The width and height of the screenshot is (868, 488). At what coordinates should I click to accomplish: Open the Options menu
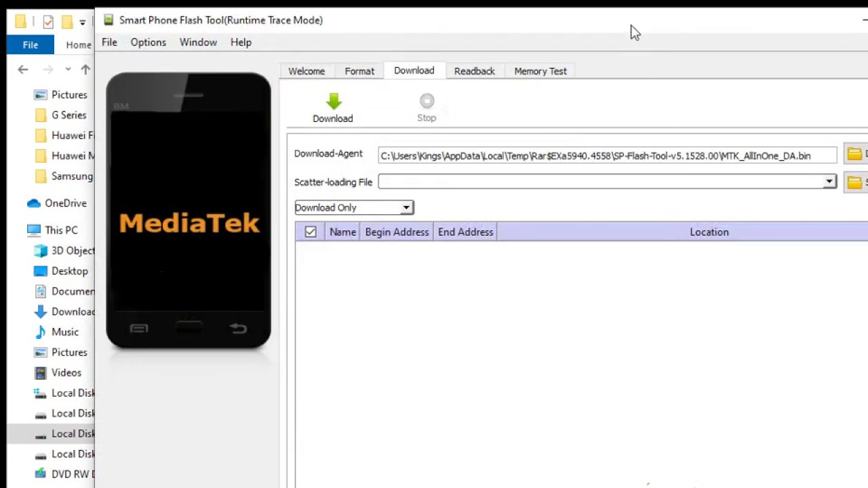[x=149, y=42]
